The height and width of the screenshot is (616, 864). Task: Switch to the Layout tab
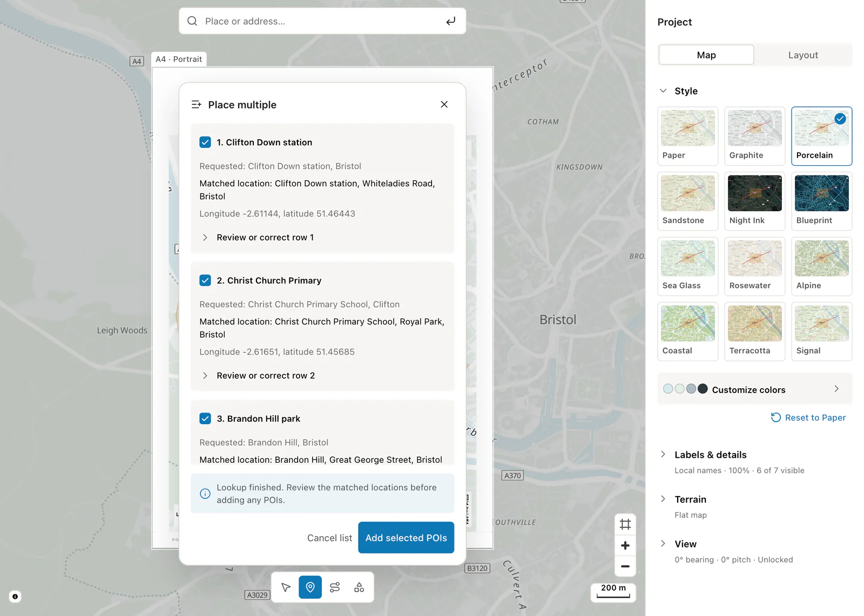803,55
